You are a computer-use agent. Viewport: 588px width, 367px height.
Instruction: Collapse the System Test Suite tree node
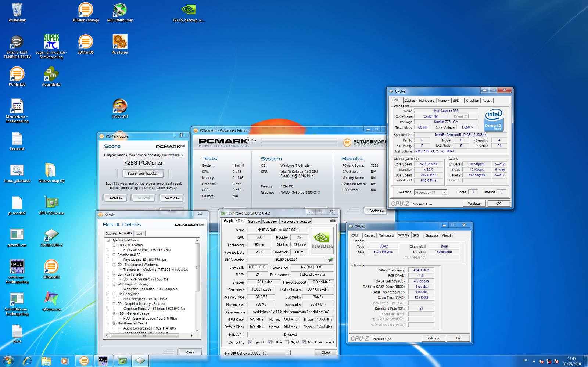tap(108, 240)
